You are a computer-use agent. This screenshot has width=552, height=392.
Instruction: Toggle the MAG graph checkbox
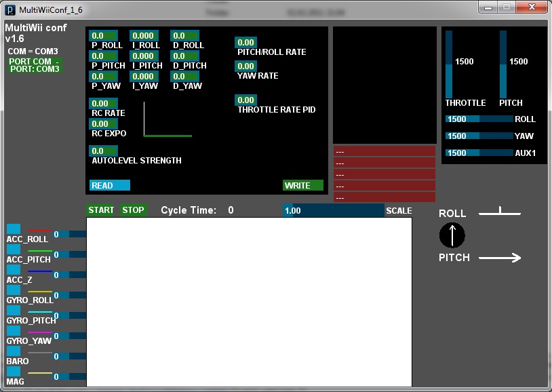pos(14,372)
